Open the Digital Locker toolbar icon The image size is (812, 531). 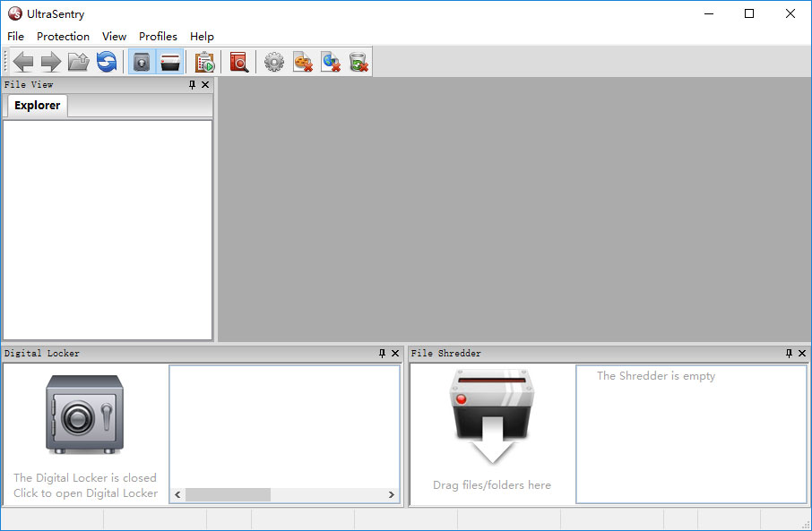(x=141, y=61)
